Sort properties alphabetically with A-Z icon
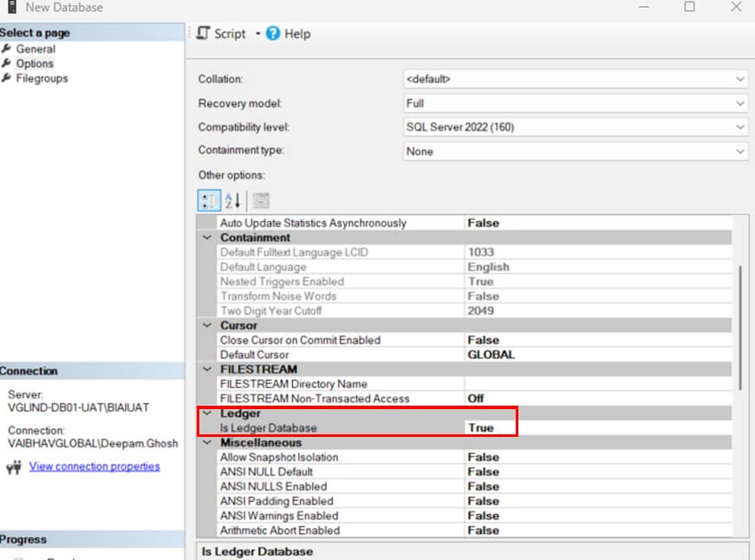Image resolution: width=755 pixels, height=560 pixels. pyautogui.click(x=232, y=201)
